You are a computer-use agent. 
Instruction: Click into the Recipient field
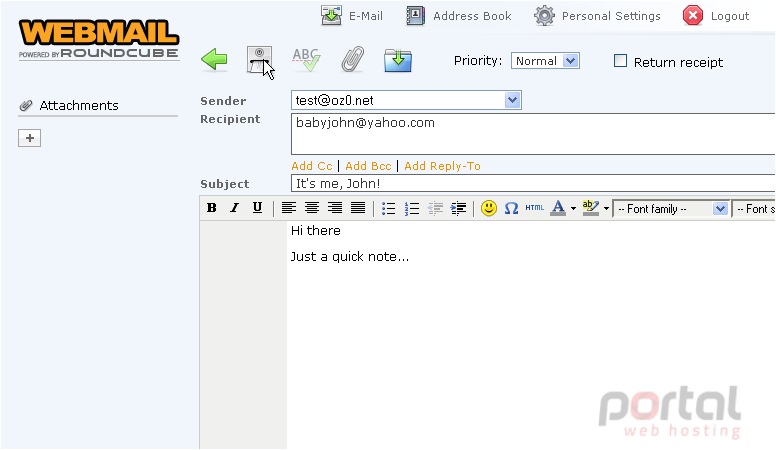tap(533, 134)
